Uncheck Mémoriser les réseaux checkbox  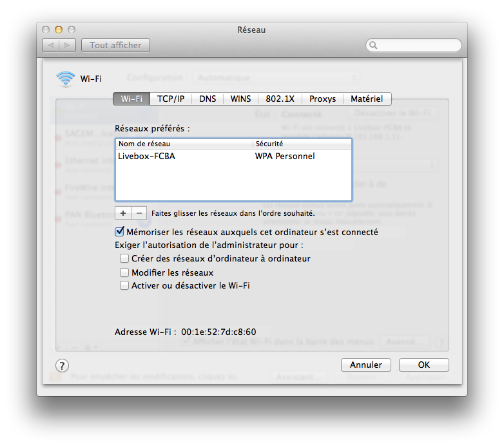coord(119,232)
